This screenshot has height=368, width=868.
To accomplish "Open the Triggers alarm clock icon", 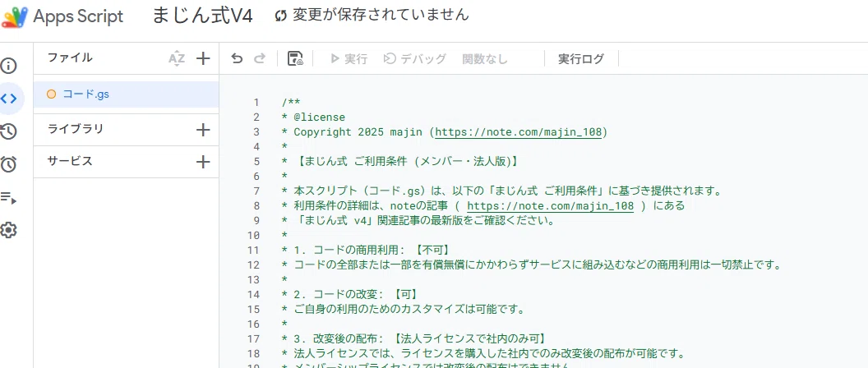I will (8, 164).
